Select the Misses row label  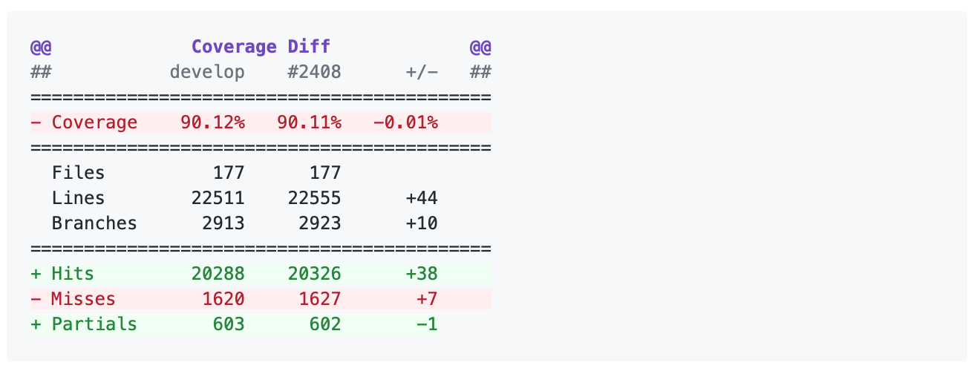click(x=83, y=300)
